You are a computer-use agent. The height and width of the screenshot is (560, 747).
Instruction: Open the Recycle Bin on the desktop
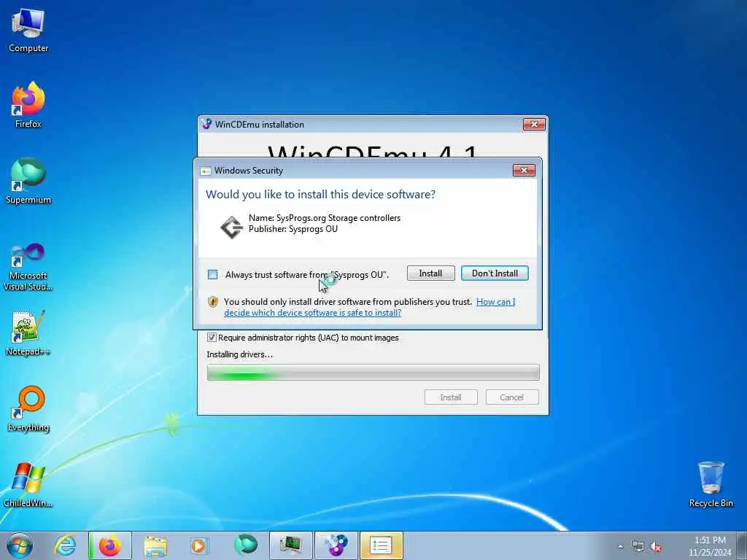(711, 484)
